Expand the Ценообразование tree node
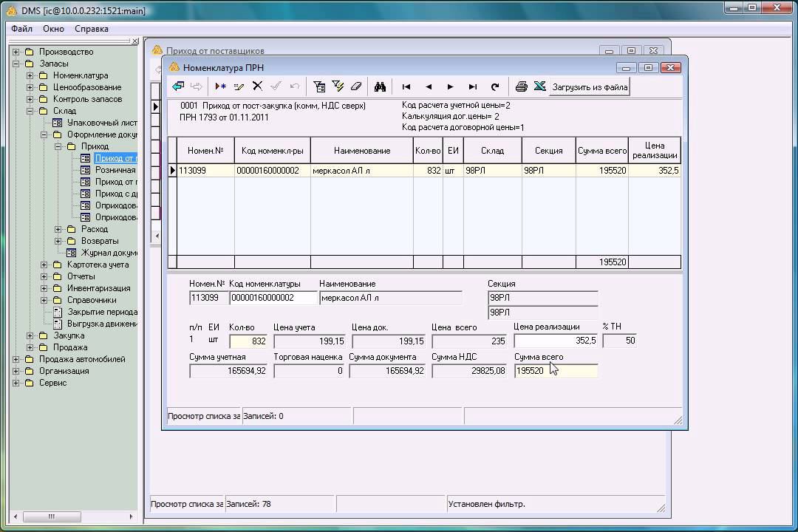 [30, 87]
